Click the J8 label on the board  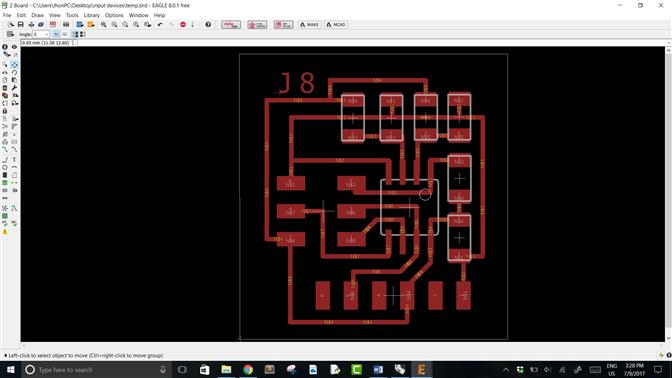(x=297, y=83)
